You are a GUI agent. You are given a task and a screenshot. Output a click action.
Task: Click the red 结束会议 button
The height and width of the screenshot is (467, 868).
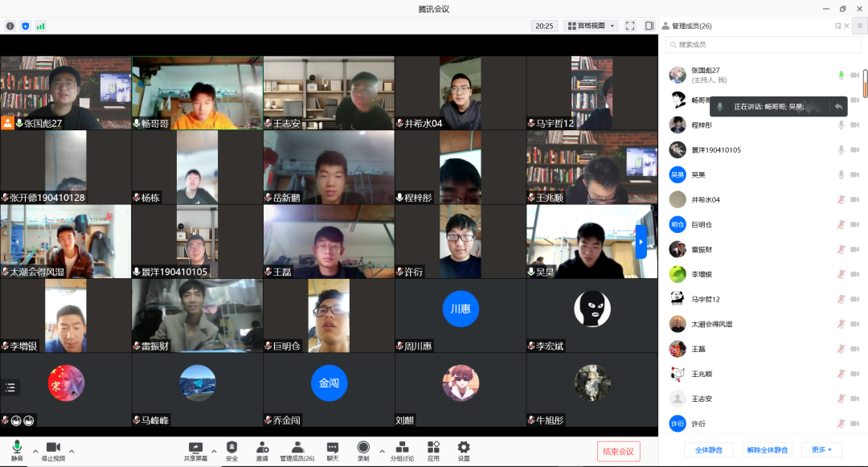pyautogui.click(x=618, y=451)
